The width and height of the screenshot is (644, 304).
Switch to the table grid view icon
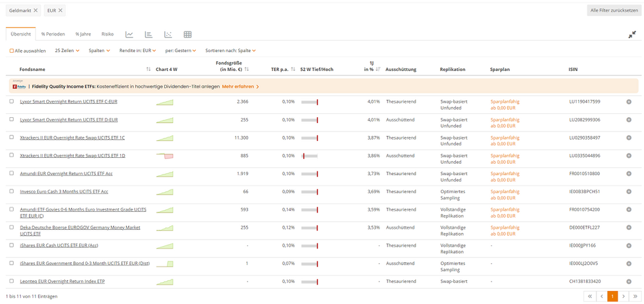[187, 34]
